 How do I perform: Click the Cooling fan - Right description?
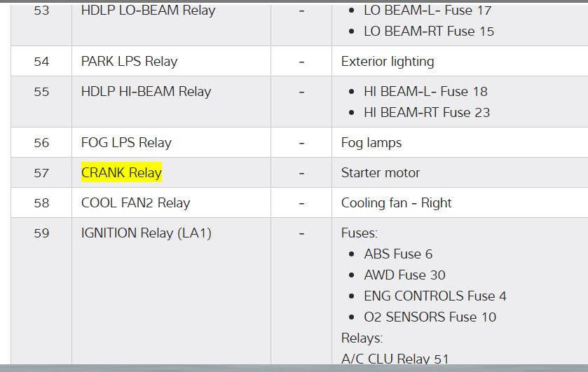pyautogui.click(x=396, y=203)
